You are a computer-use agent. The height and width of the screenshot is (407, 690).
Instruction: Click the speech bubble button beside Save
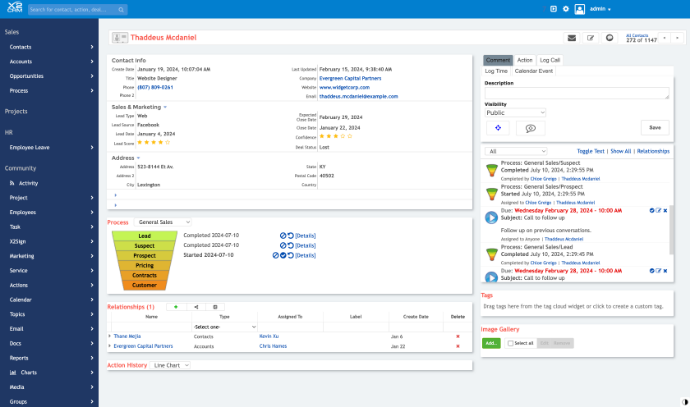529,128
